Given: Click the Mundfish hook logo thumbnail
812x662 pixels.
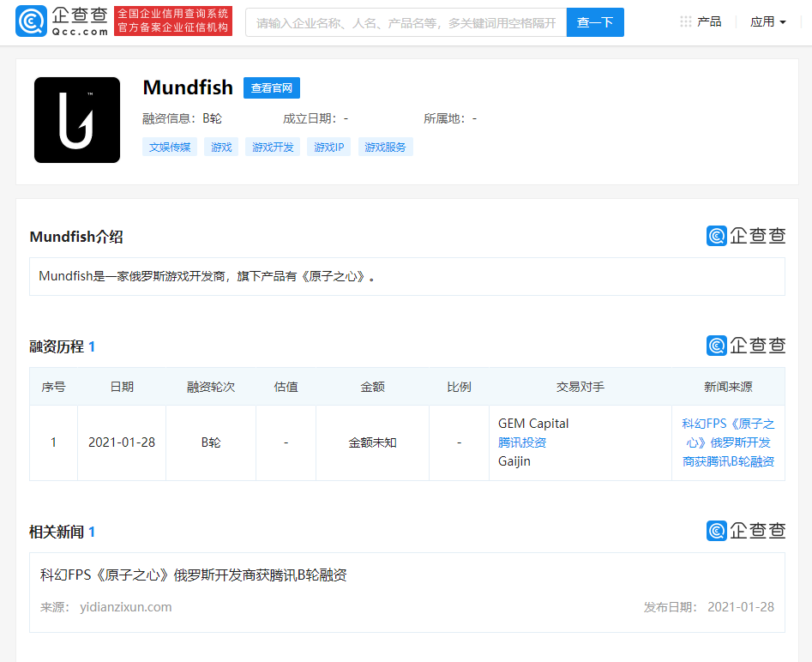Looking at the screenshot, I should click(x=77, y=120).
